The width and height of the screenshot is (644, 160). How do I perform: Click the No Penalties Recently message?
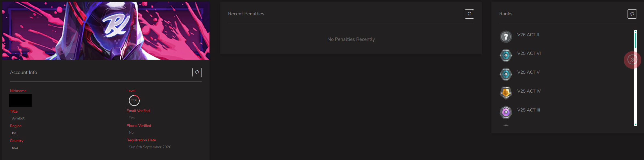coord(351,39)
